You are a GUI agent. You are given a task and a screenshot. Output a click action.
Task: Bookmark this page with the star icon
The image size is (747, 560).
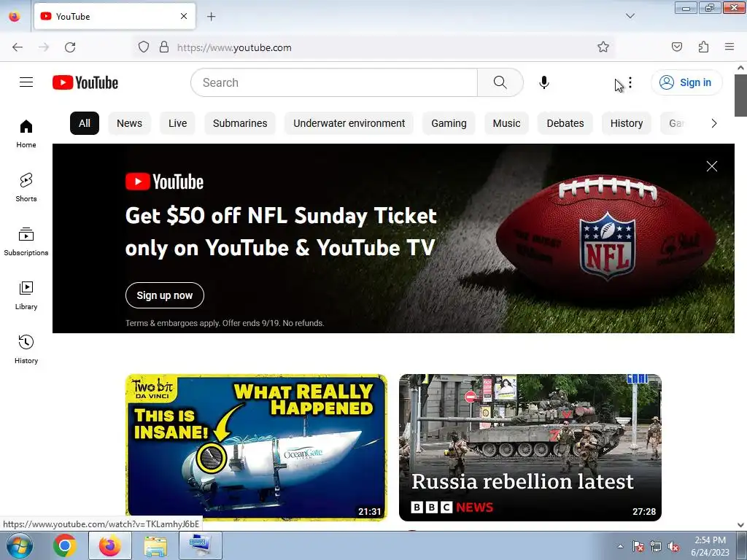click(603, 47)
